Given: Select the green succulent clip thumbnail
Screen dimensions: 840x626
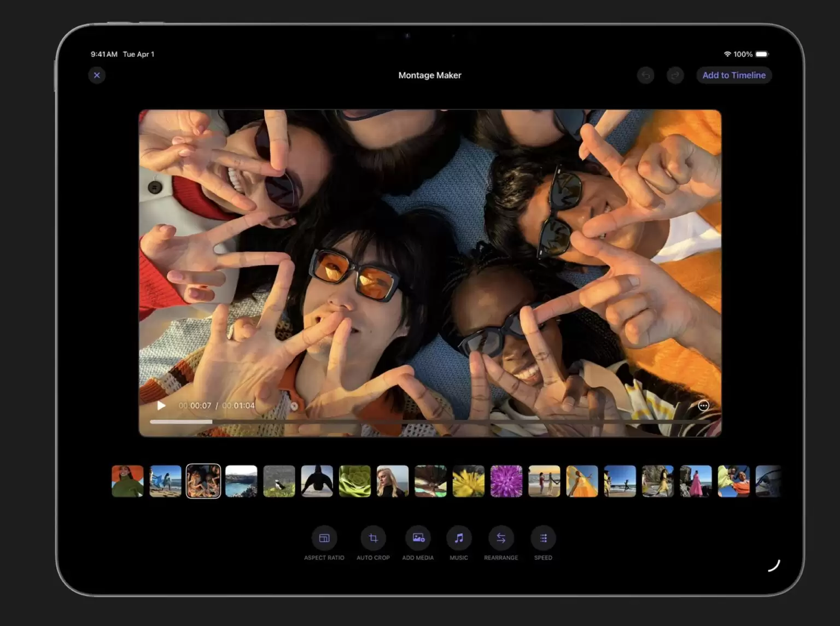Looking at the screenshot, I should click(x=354, y=481).
